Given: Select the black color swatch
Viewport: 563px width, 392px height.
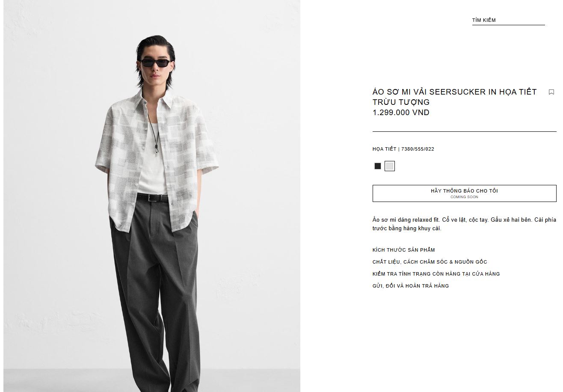Looking at the screenshot, I should click(x=378, y=166).
